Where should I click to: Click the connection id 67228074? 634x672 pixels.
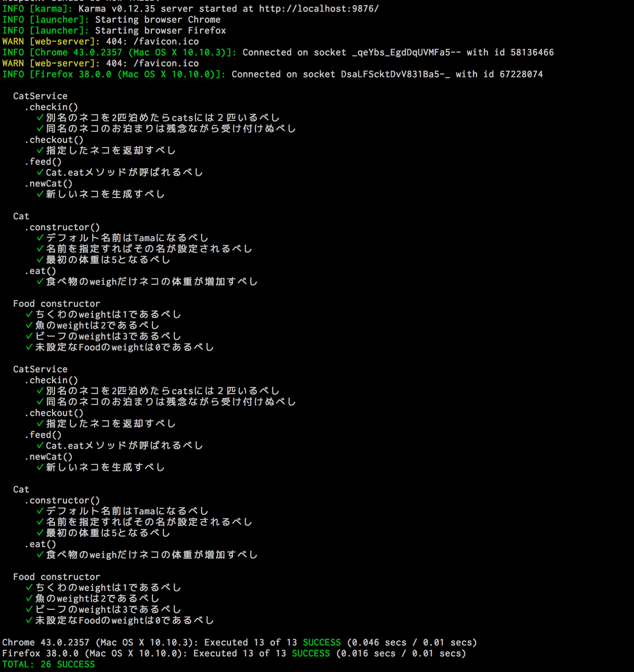[521, 74]
